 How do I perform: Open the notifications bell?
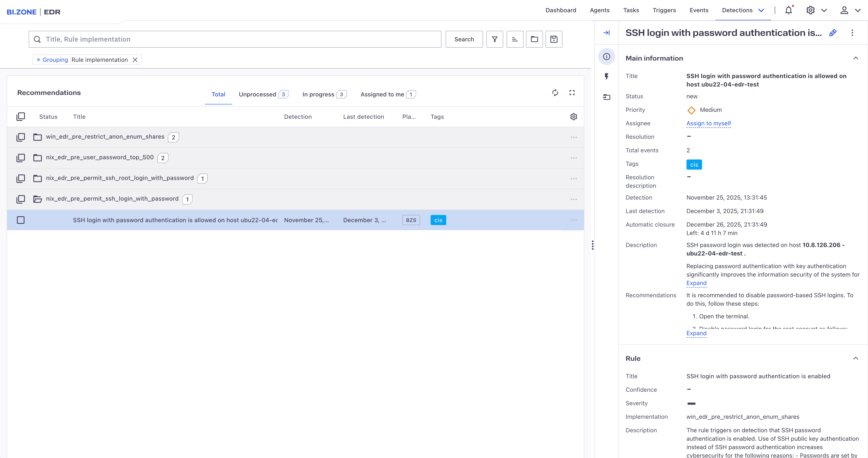click(788, 10)
